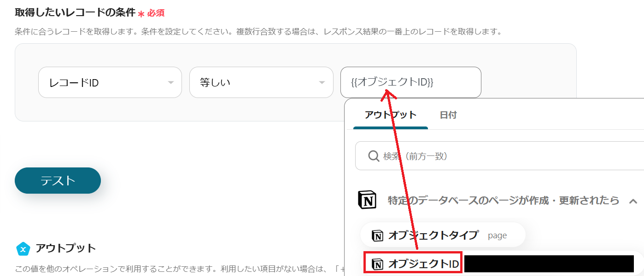Switch to the 日付 tab
Viewport: 644px width, 276px height.
pos(448,115)
